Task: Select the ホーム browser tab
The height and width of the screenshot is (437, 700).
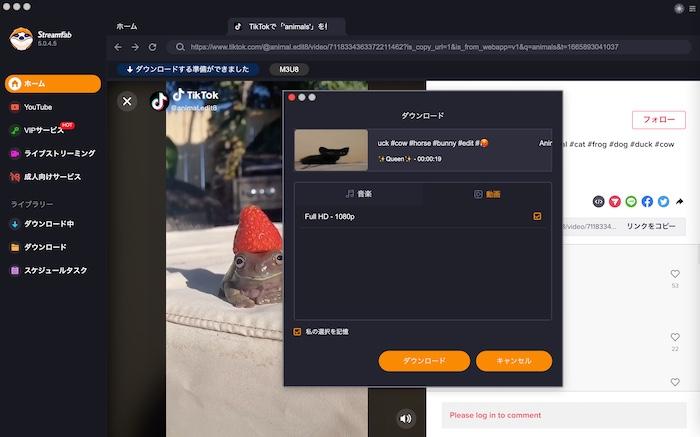Action: tap(127, 27)
